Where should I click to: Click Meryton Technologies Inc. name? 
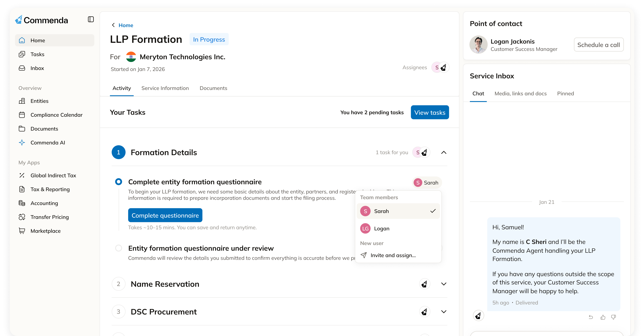pos(182,57)
